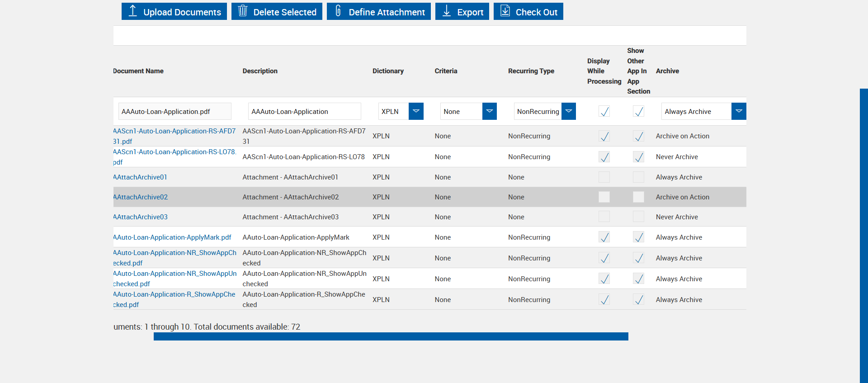The width and height of the screenshot is (868, 383).
Task: Expand the Always Archive dropdown
Action: (739, 111)
